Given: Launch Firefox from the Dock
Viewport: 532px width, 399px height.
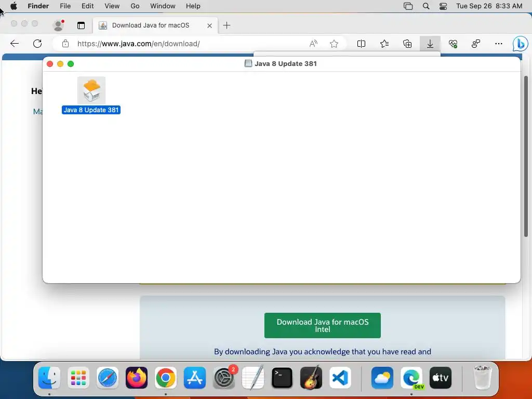Looking at the screenshot, I should pos(137,378).
